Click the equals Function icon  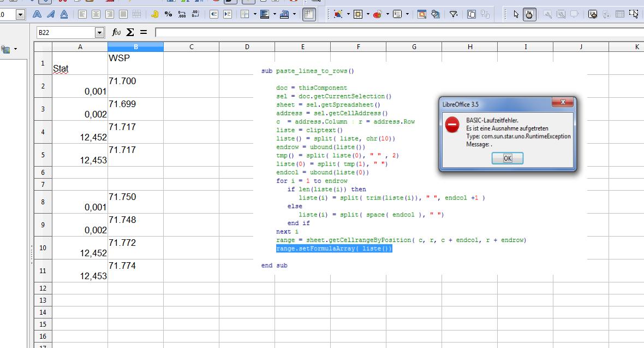[x=144, y=32]
